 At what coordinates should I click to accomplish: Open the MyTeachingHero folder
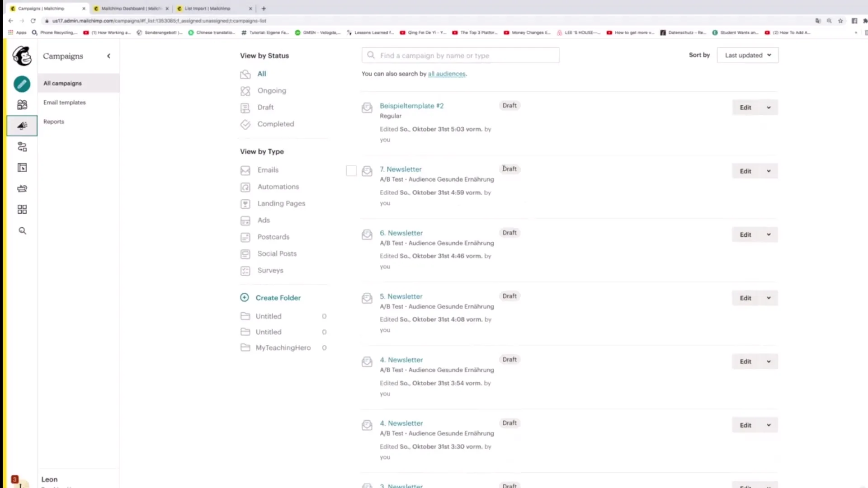(283, 347)
